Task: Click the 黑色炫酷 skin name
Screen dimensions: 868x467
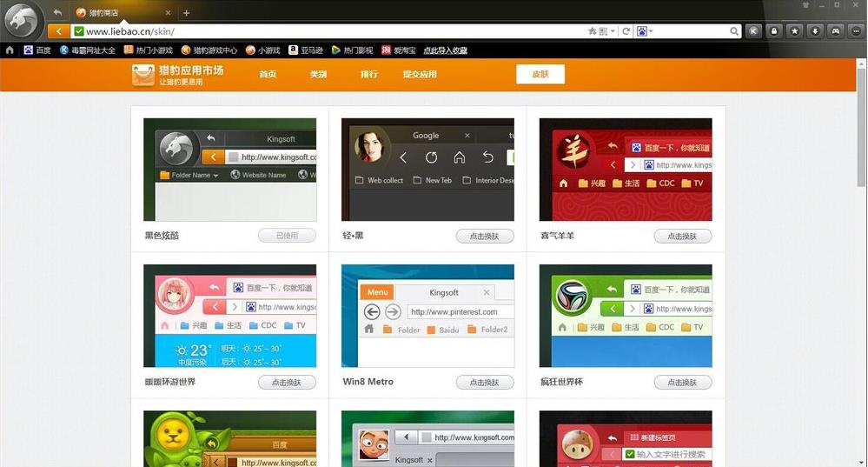Action: [x=162, y=236]
